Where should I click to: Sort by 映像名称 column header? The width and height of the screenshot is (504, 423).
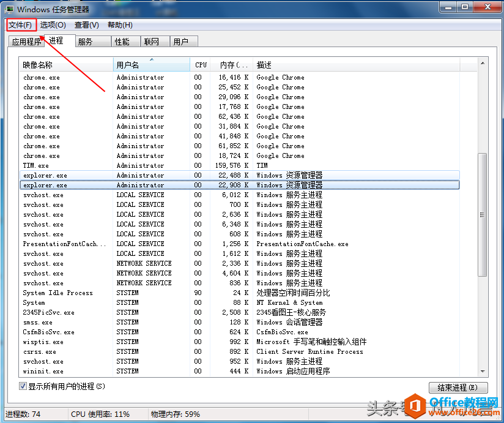coord(66,65)
